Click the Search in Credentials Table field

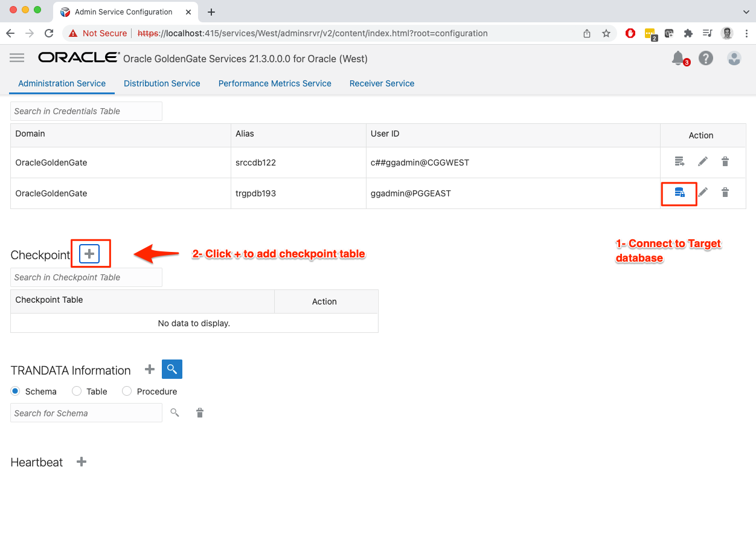(x=86, y=111)
